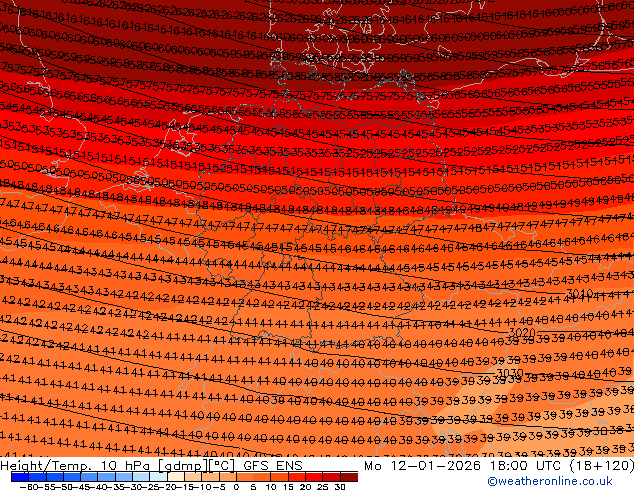
Task: Select legend swatch between -30 and -25
Action: 141,477
